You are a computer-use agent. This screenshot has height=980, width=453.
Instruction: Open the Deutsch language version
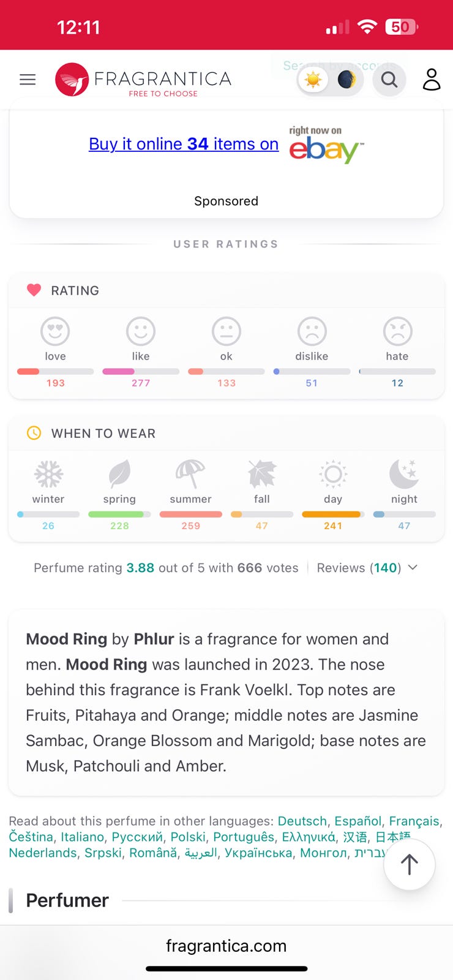[x=302, y=821]
